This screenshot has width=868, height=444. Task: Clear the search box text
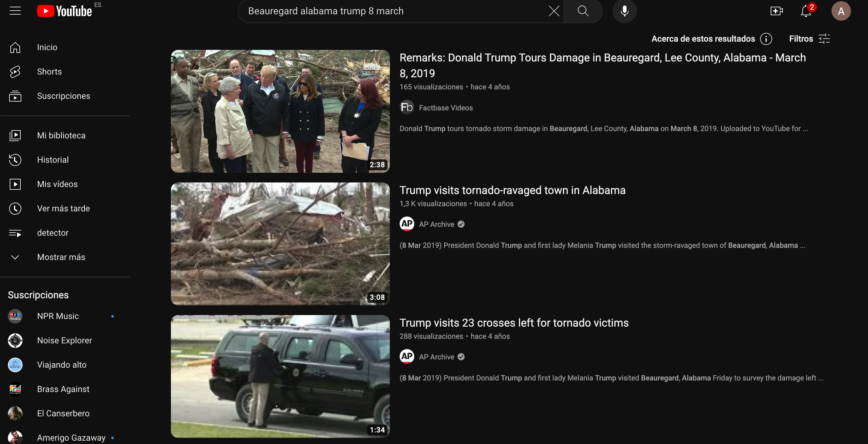(x=554, y=11)
